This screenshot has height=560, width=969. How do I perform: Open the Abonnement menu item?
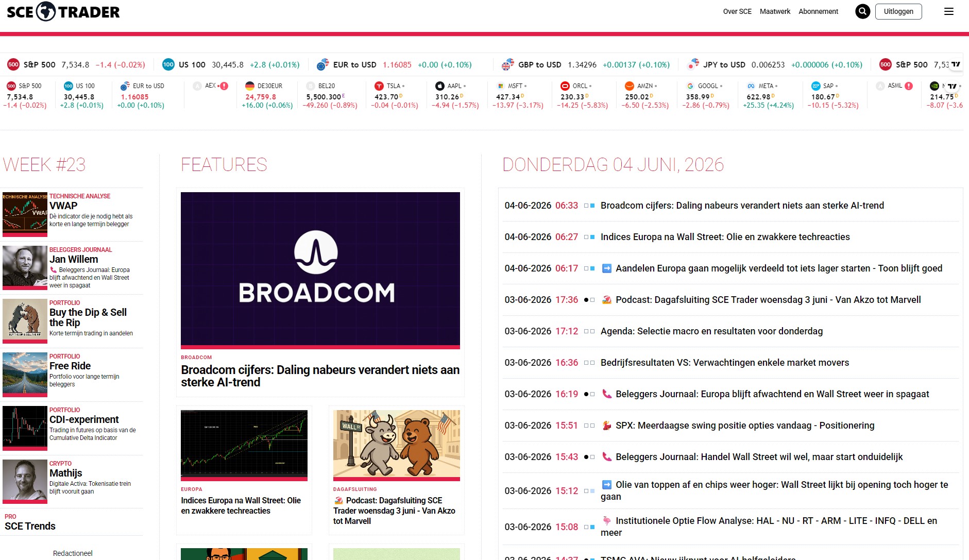tap(818, 11)
